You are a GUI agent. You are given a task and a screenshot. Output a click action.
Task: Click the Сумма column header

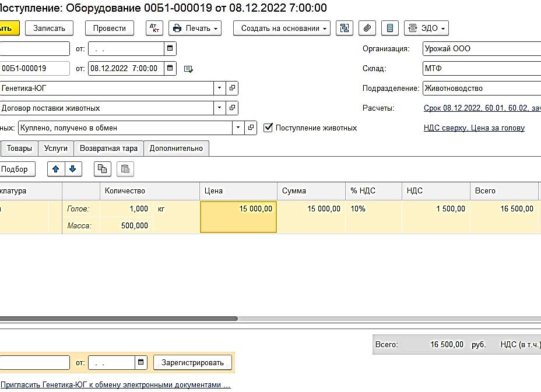pyautogui.click(x=311, y=191)
